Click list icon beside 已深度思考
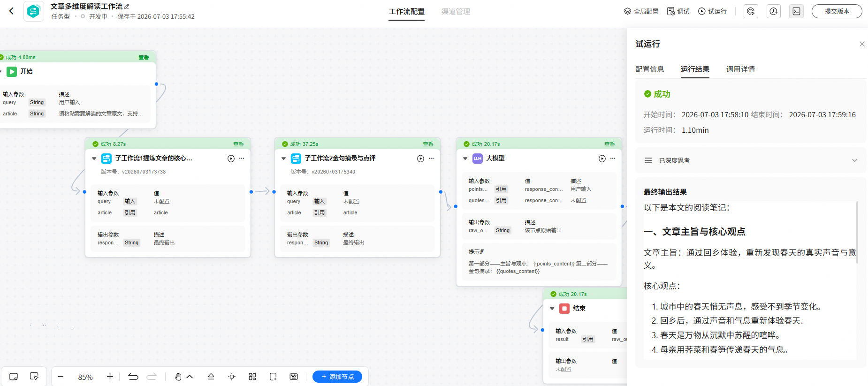The height and width of the screenshot is (386, 868). point(648,160)
